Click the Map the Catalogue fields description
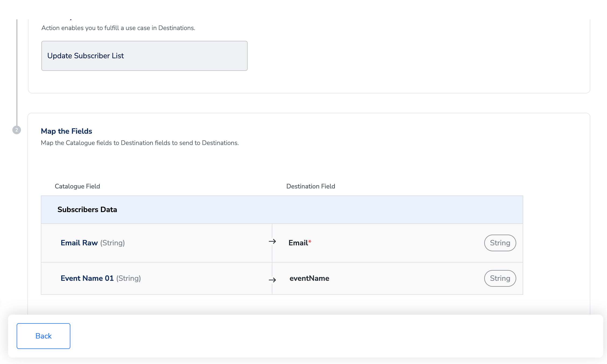The height and width of the screenshot is (364, 607). click(140, 143)
